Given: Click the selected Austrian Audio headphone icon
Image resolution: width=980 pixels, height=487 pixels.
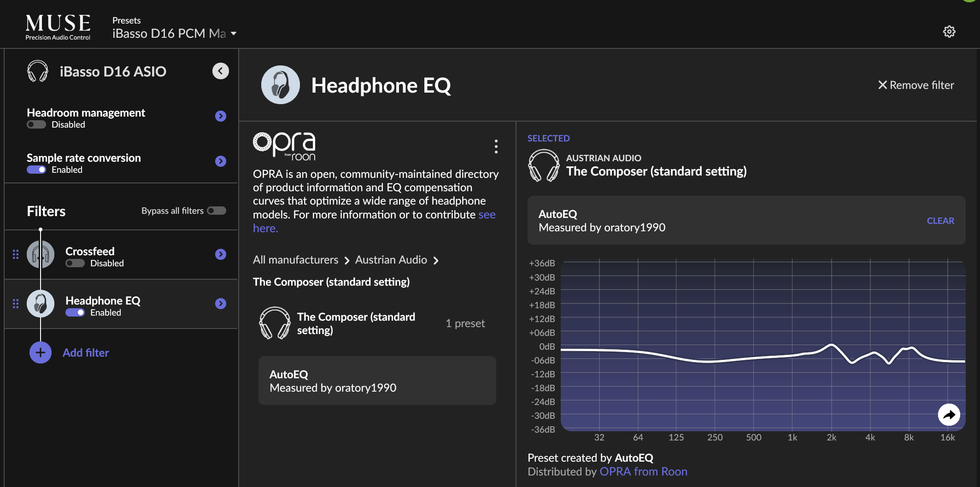Looking at the screenshot, I should point(544,165).
